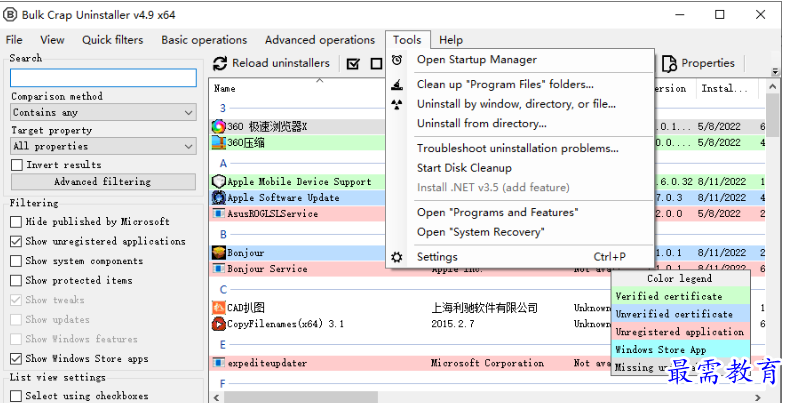Open the toolbar overflow arrow at right edge
This screenshot has height=403, width=789.
point(775,72)
